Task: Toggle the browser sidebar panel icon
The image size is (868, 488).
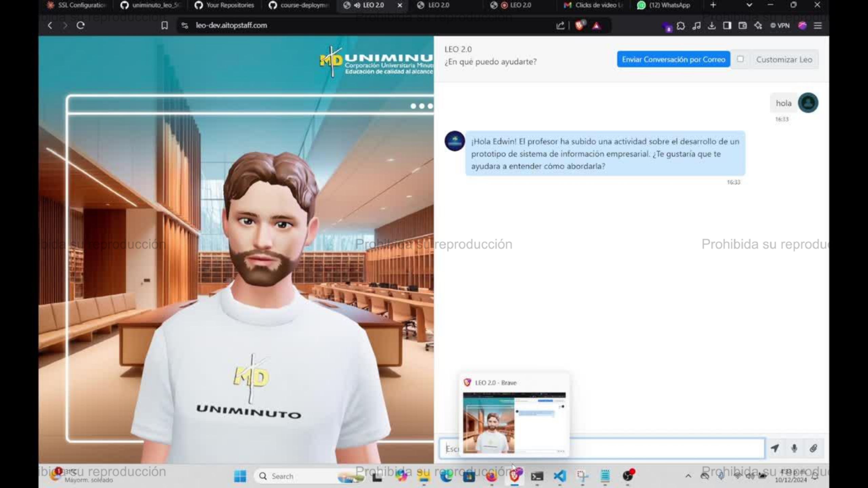Action: click(x=727, y=25)
